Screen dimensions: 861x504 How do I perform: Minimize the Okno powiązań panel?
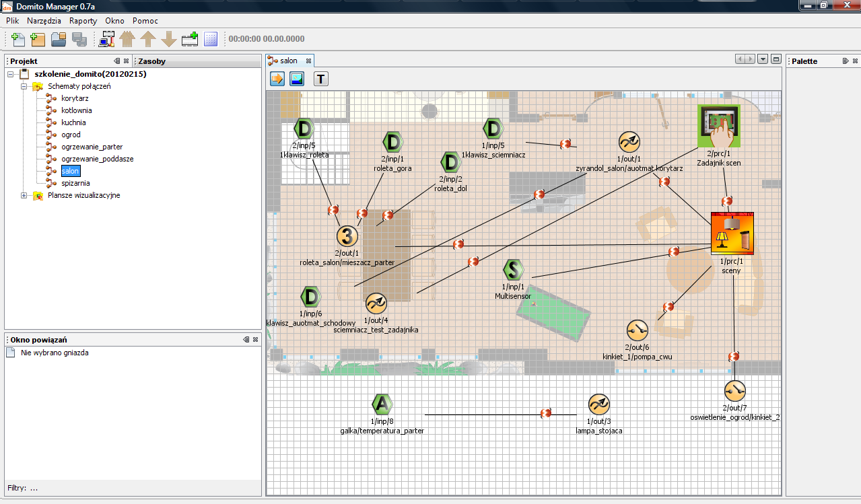(246, 340)
